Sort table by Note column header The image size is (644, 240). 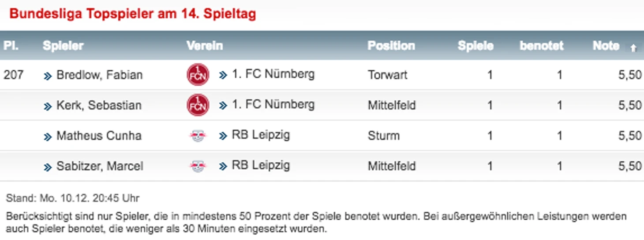tap(606, 46)
